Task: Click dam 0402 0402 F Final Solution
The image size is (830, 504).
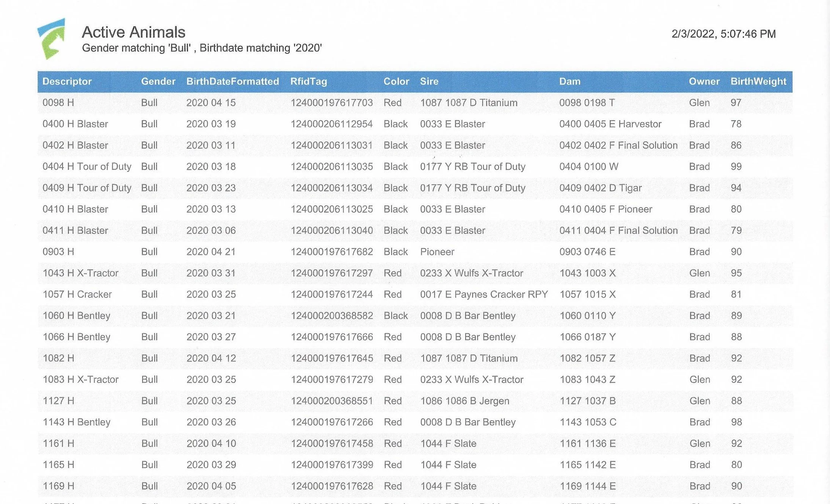Action: [618, 145]
